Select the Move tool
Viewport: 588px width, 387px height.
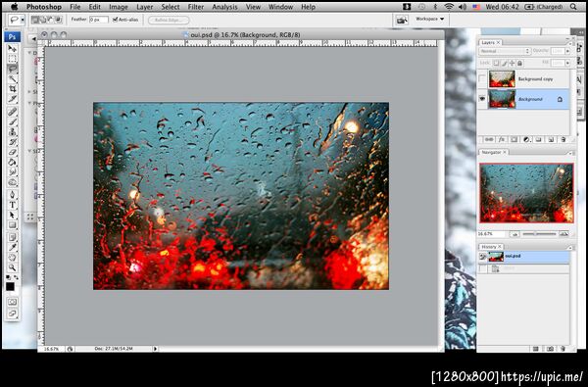(x=13, y=49)
